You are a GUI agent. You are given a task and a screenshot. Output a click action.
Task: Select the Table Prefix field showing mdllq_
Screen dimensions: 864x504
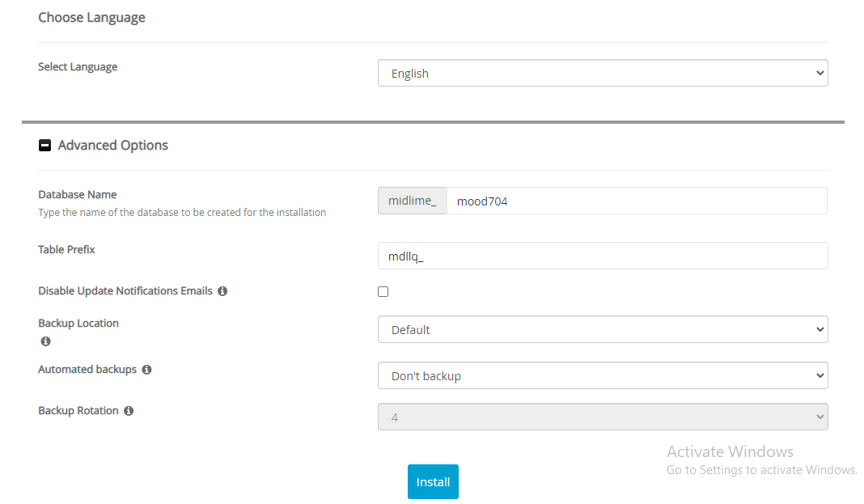pyautogui.click(x=602, y=255)
